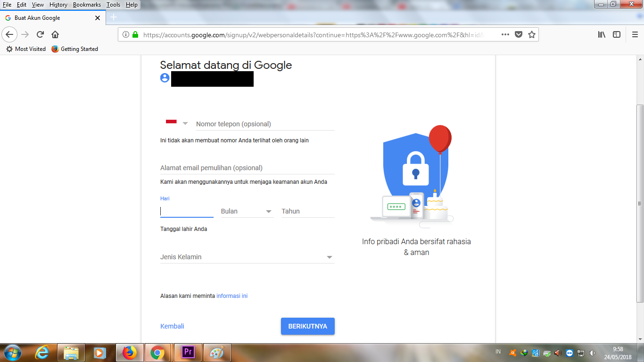Click the Kembali link

pyautogui.click(x=172, y=326)
